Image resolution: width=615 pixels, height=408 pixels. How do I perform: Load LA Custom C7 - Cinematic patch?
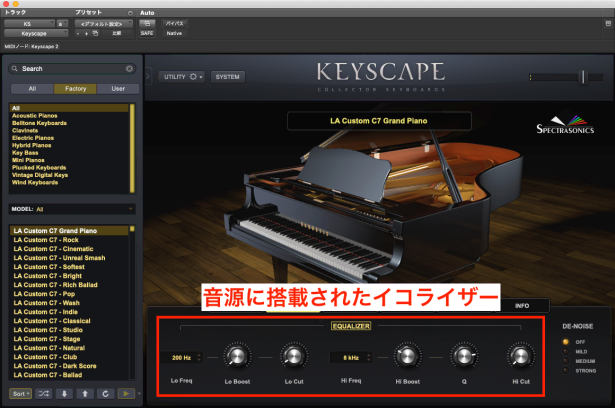(x=69, y=249)
